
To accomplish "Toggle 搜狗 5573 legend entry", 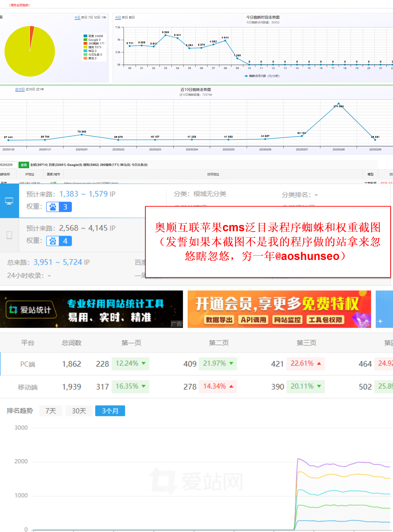I will [93, 47].
